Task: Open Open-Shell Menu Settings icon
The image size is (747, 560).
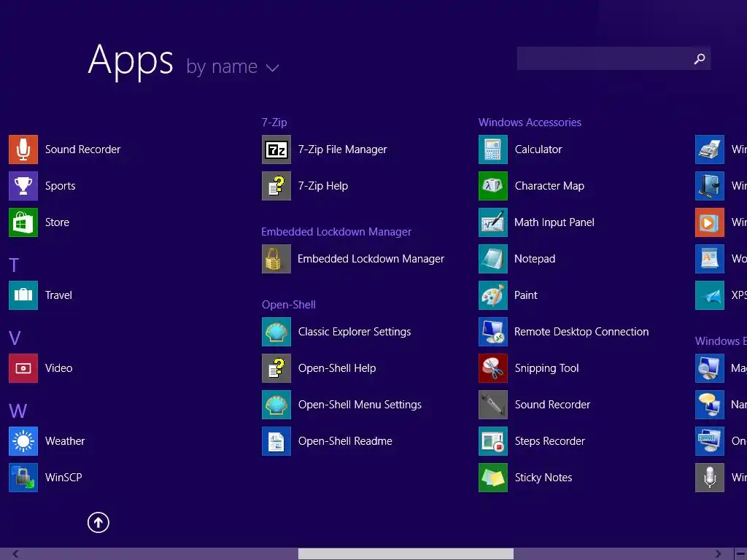Action: pos(276,405)
